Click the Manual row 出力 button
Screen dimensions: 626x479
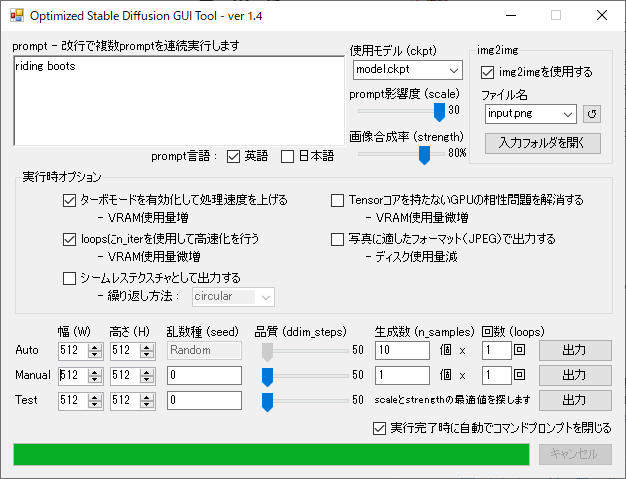[575, 375]
